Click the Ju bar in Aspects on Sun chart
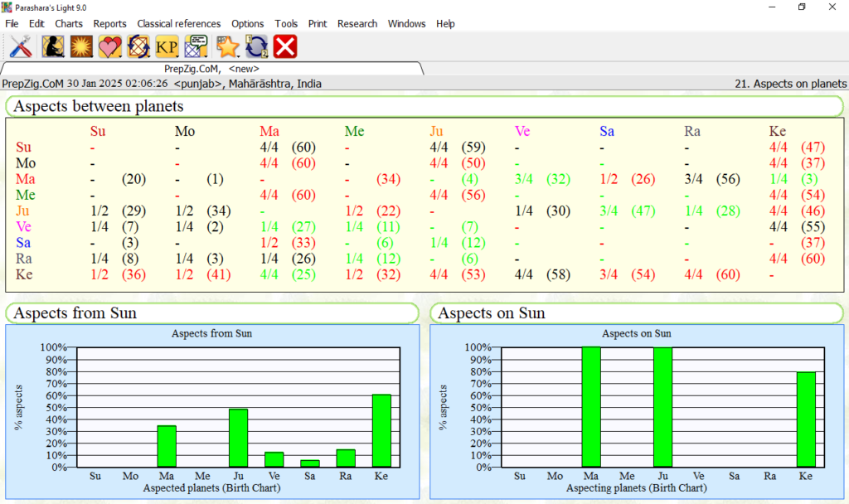Screen dimensions: 849x504 (662, 407)
